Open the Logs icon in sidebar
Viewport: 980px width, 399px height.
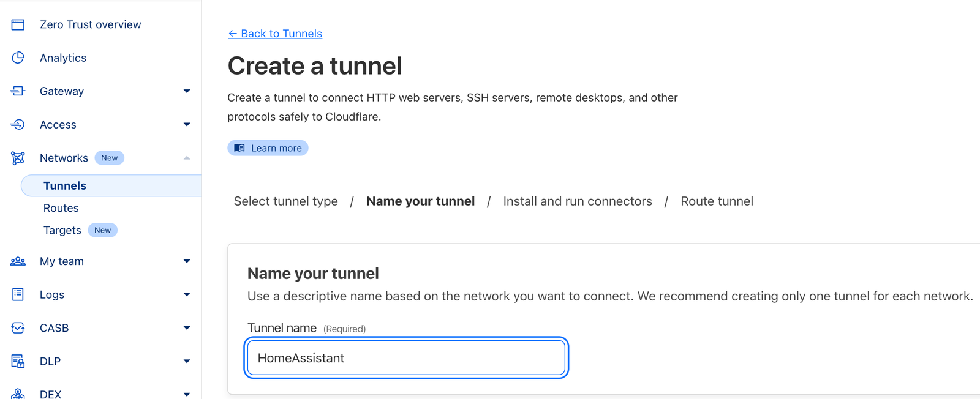pos(18,294)
